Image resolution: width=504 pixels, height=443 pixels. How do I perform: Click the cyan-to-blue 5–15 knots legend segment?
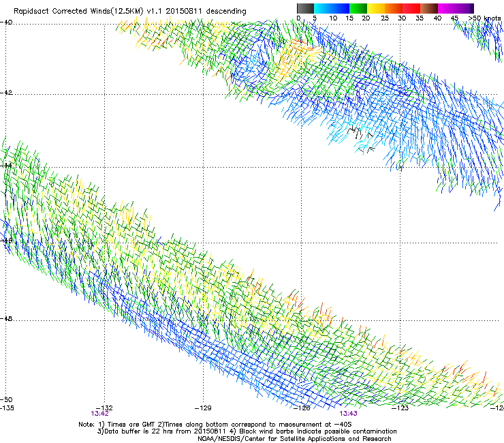pyautogui.click(x=332, y=8)
